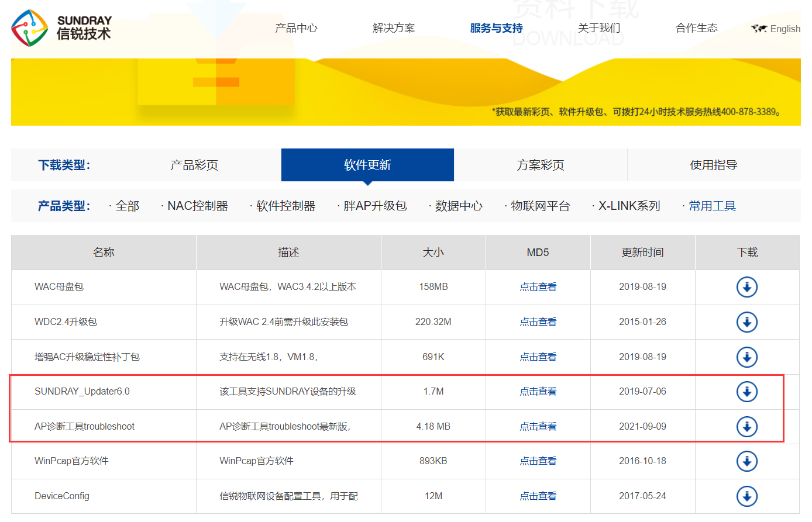
Task: Download the WAC母盘包 package
Action: (x=747, y=286)
